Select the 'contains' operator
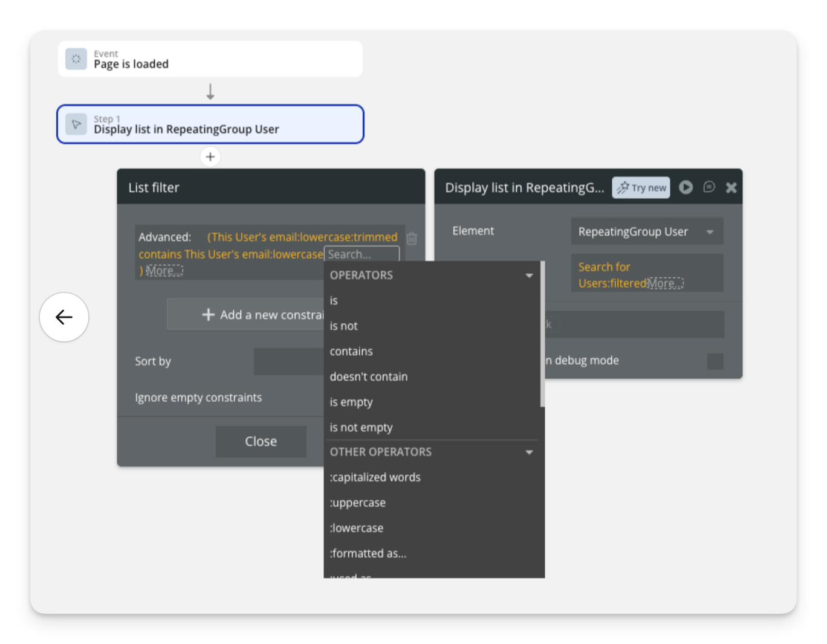This screenshot has width=827, height=644. click(351, 352)
